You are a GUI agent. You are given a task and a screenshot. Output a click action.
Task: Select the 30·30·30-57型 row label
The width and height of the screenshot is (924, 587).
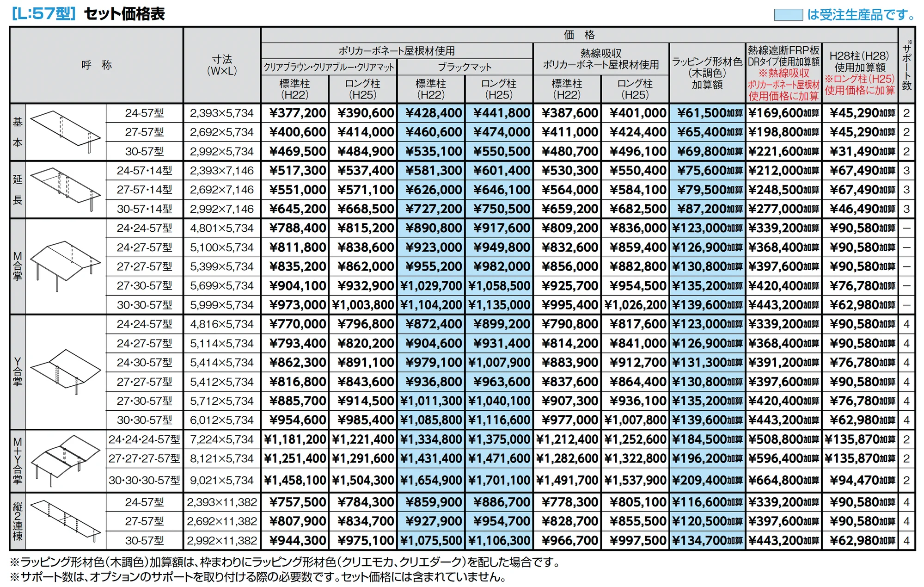coord(144,480)
